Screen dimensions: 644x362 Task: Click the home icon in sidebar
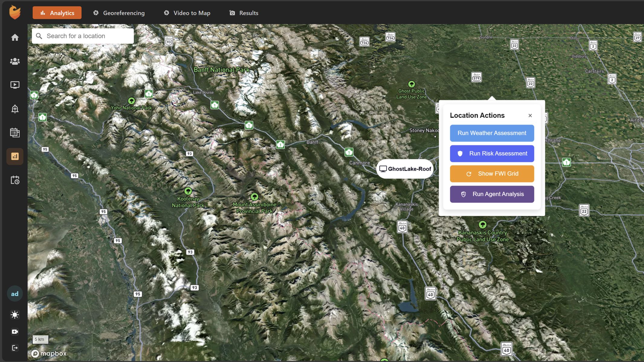(x=15, y=37)
